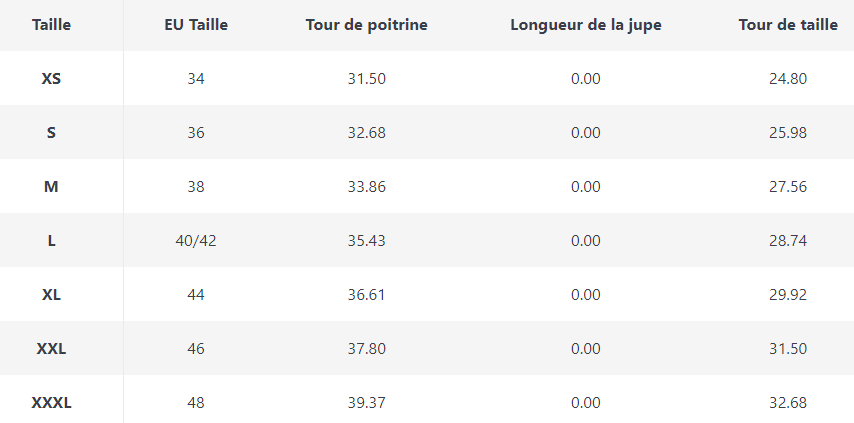Click EU size 46 cell
Viewport: 854px width, 423px height.
[196, 349]
